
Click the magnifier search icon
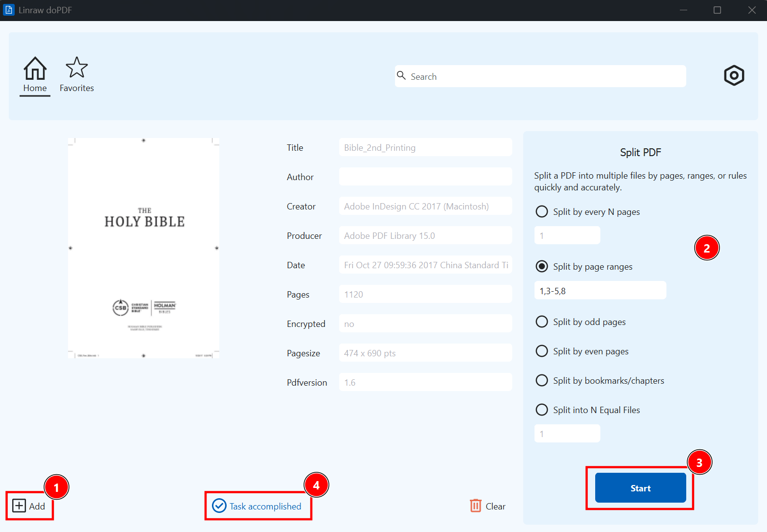(x=401, y=76)
